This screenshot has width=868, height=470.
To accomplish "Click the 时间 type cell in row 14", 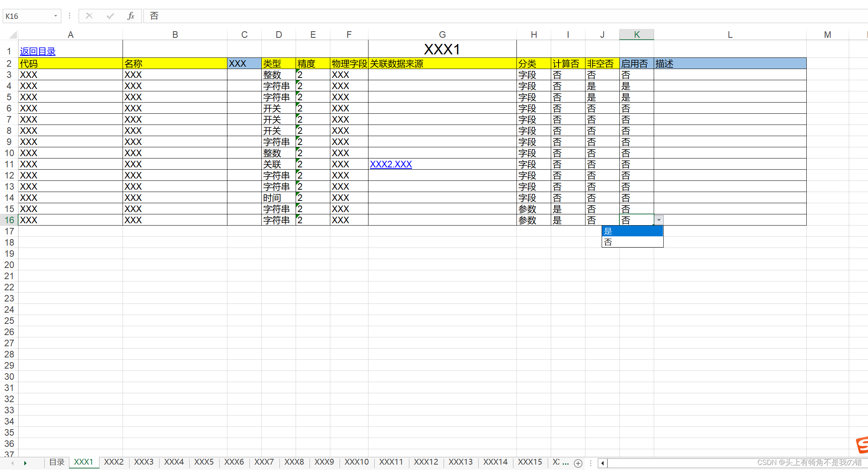I will point(279,197).
